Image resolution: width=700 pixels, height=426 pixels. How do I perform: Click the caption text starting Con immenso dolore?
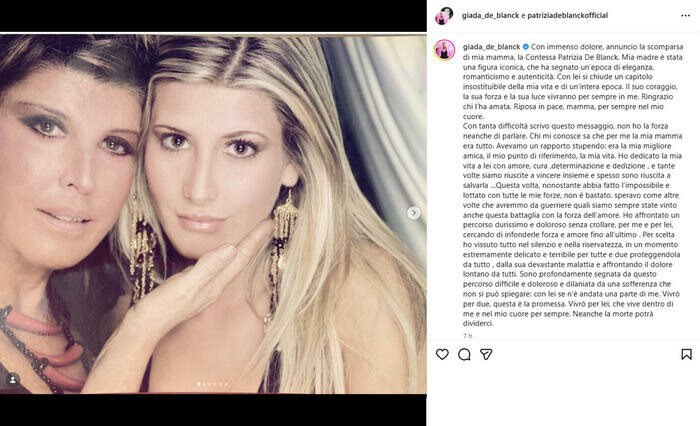572,185
